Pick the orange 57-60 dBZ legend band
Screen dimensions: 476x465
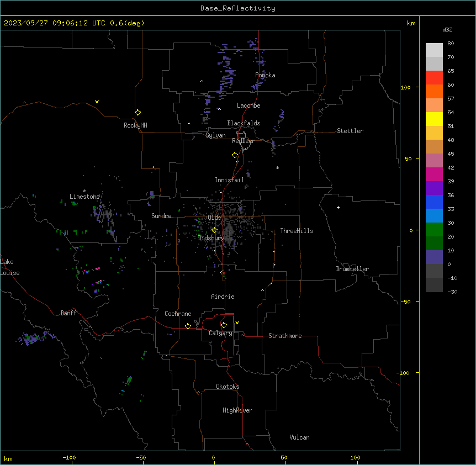tap(434, 91)
